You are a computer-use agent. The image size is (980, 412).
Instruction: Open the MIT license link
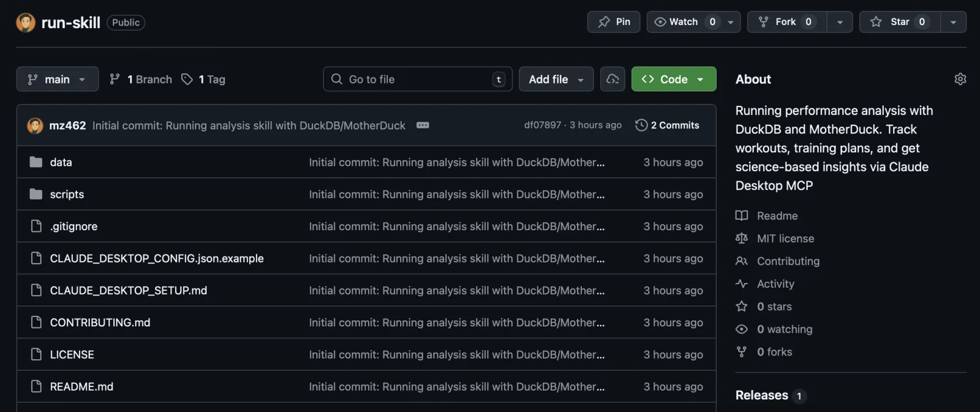pyautogui.click(x=786, y=238)
